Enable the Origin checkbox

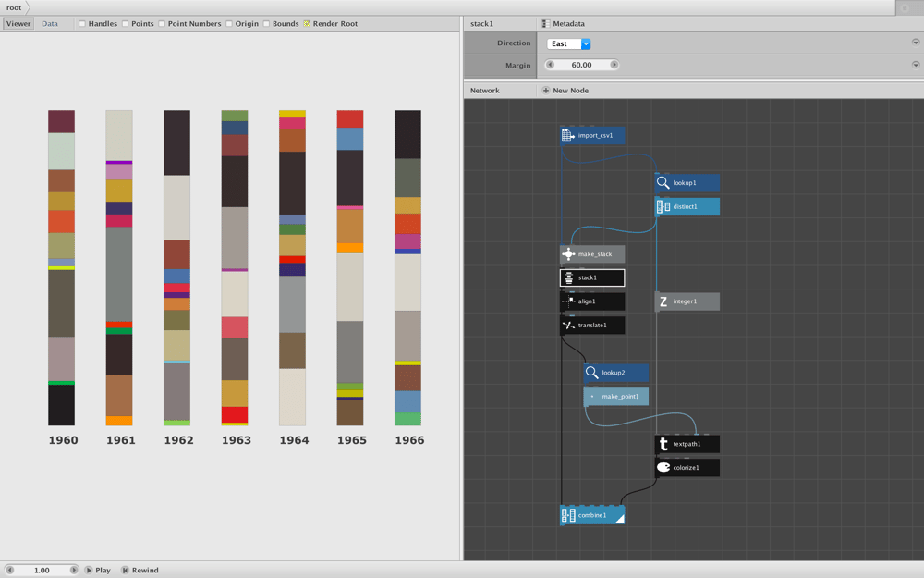point(228,24)
